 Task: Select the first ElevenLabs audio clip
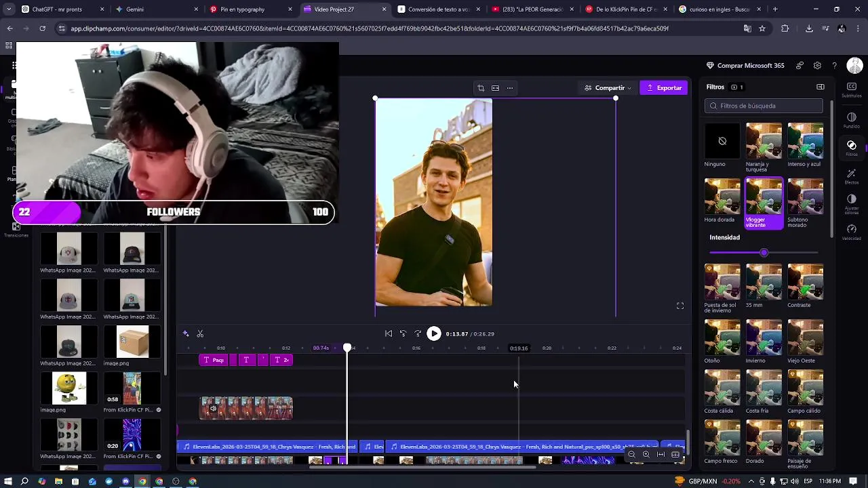click(x=267, y=447)
